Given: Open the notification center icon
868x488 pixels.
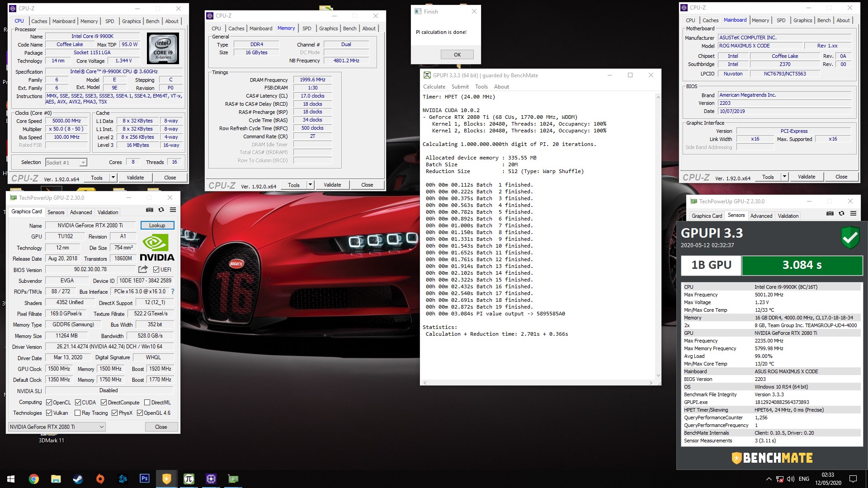Looking at the screenshot, I should coord(853,479).
